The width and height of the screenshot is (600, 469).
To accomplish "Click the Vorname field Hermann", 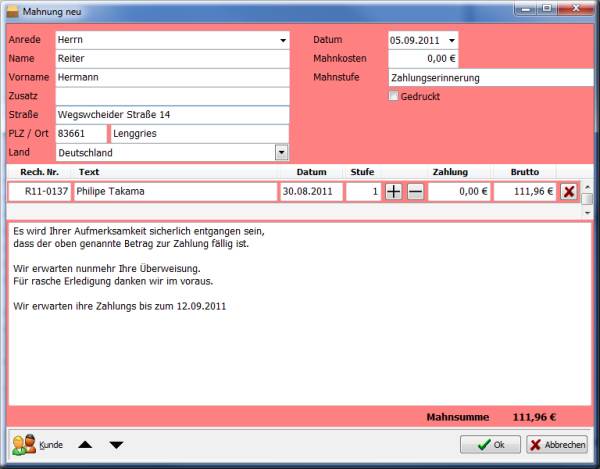I will [x=173, y=77].
